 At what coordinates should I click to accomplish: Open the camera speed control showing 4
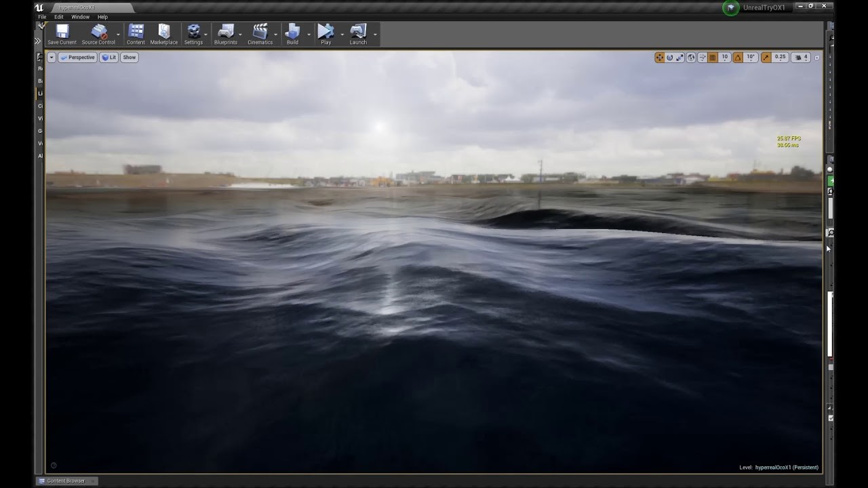pos(803,58)
